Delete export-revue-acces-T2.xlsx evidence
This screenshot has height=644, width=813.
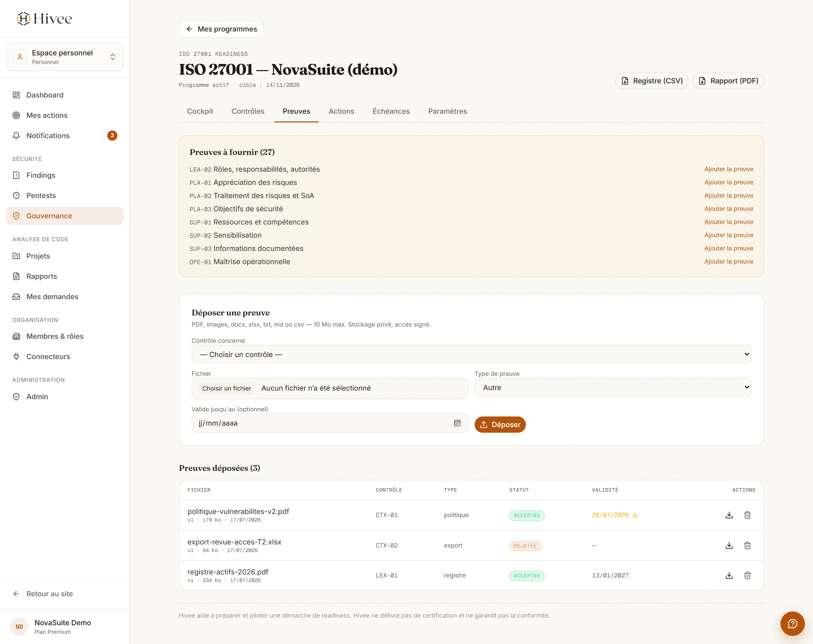(x=747, y=545)
